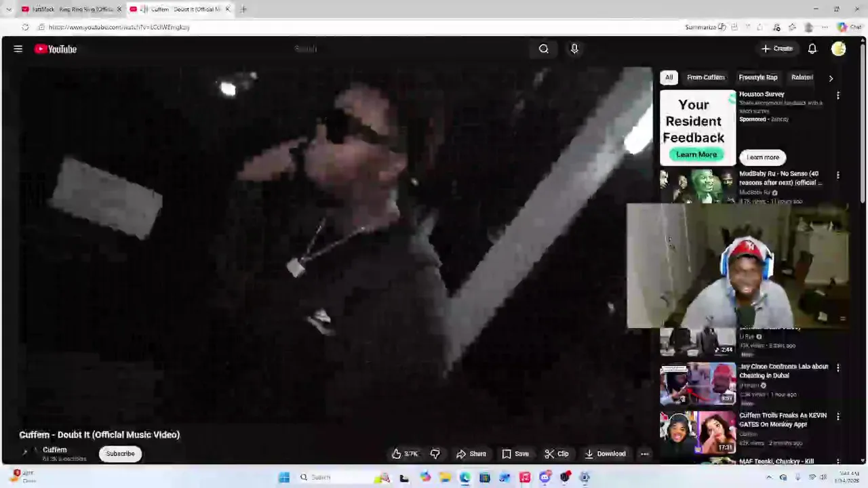
Task: Click the browser address bar URL
Action: [119, 27]
